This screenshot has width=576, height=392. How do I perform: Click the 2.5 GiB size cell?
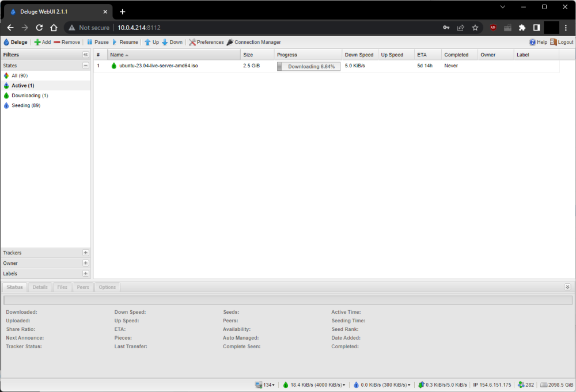(251, 66)
